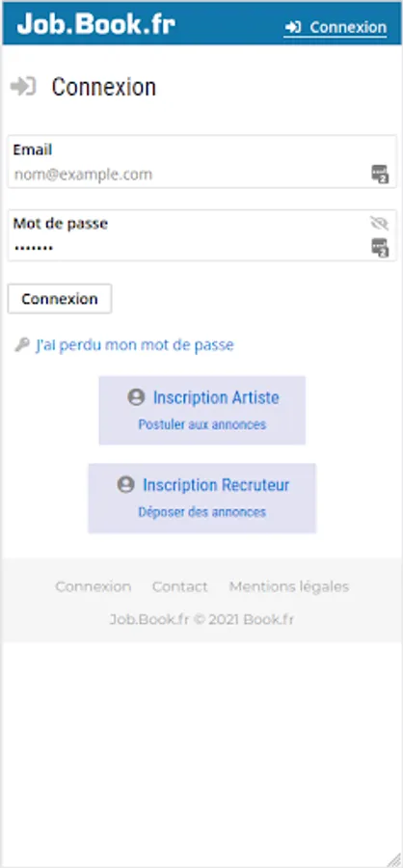This screenshot has width=403, height=868.
Task: Open Connexion link in footer
Action: [x=93, y=586]
